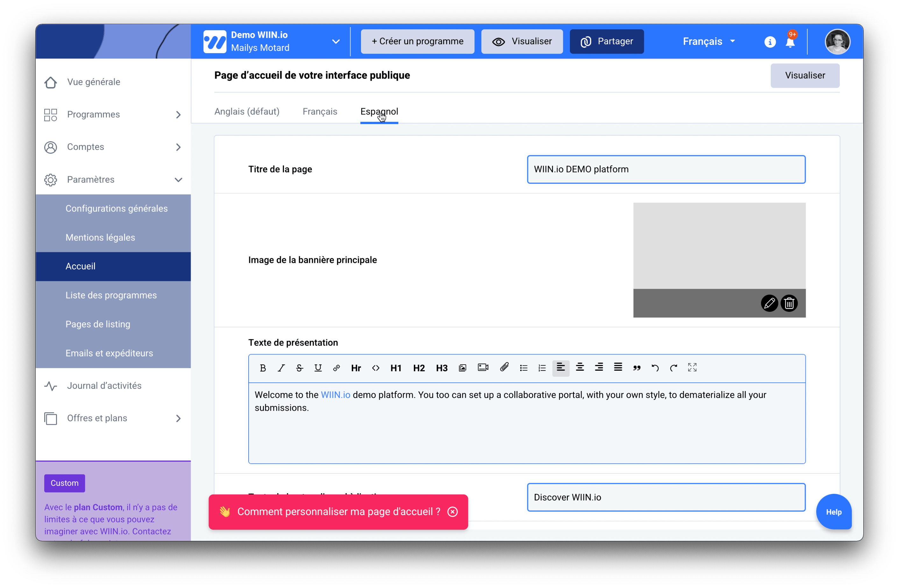This screenshot has width=899, height=588.
Task: Edit banner image with pencil icon
Action: 769,303
